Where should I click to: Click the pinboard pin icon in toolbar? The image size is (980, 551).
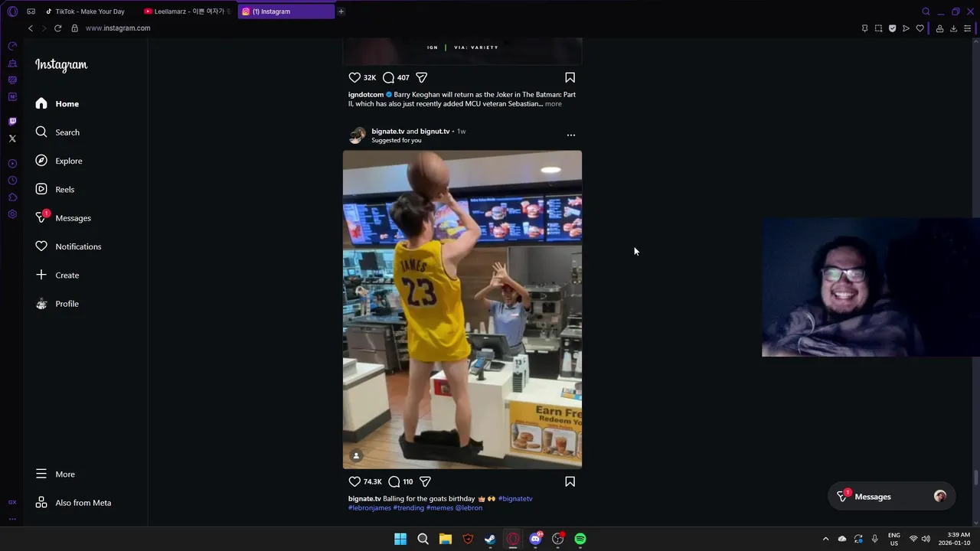point(864,28)
